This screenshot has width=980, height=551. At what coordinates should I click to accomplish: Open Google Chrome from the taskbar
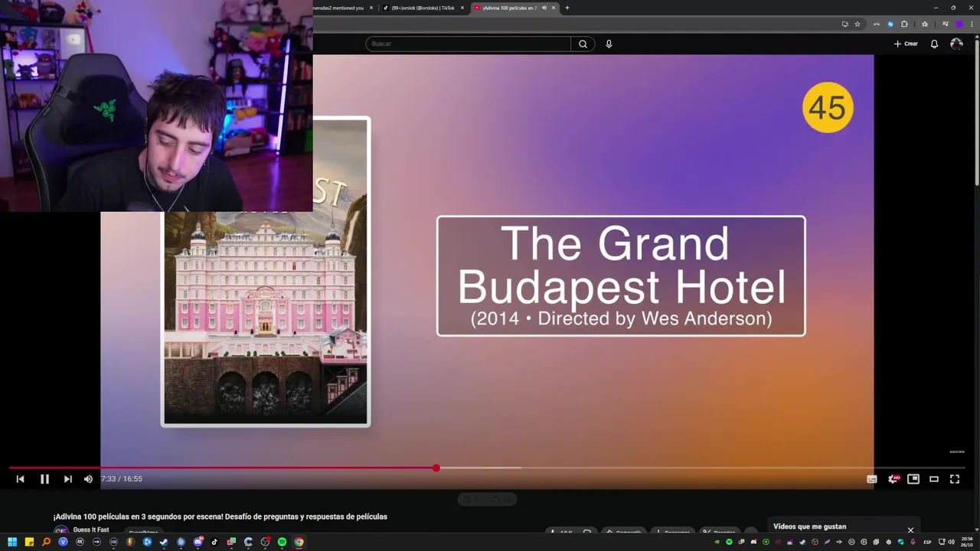pyautogui.click(x=299, y=542)
